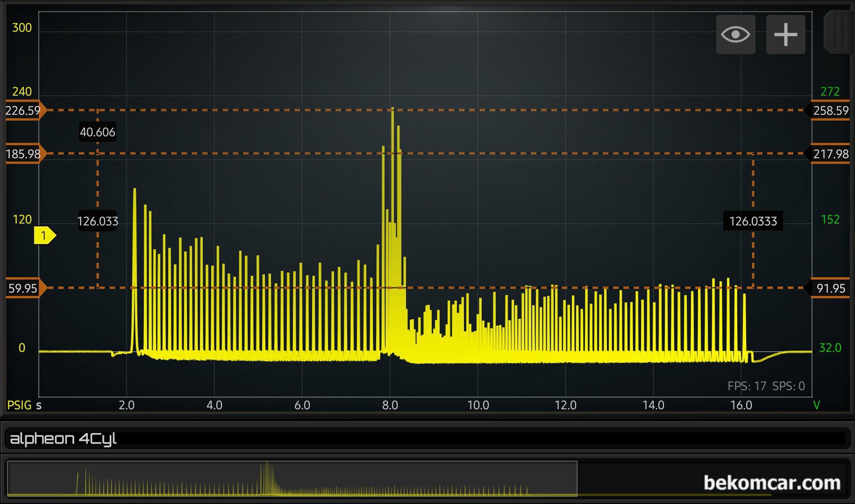Screen dimensions: 855x504
Task: Click the right 126.0333 measurement label
Action: click(x=753, y=221)
